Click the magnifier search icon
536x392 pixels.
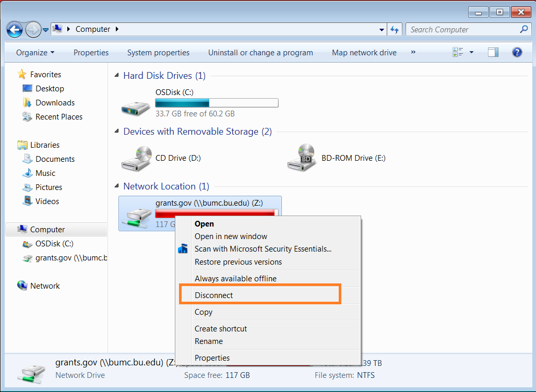point(523,29)
